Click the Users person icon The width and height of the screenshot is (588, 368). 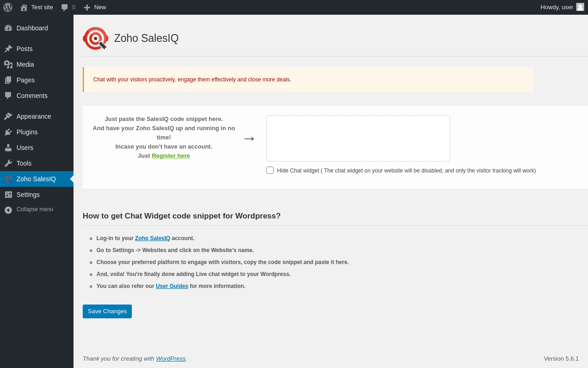tap(8, 148)
